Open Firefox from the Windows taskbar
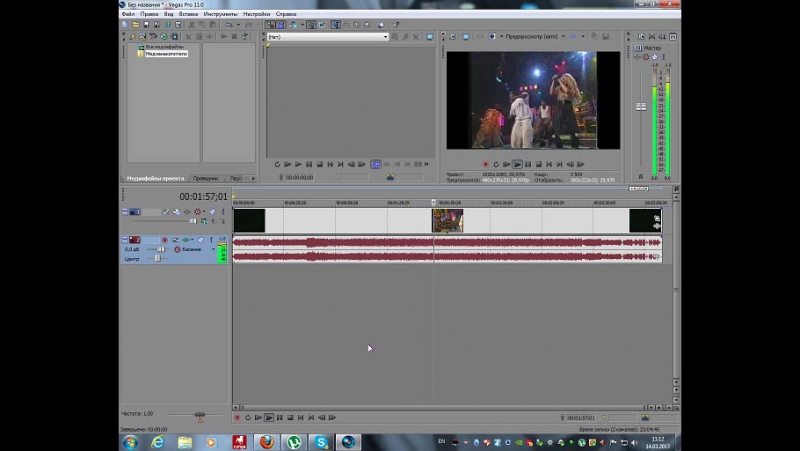The width and height of the screenshot is (800, 451). (267, 441)
